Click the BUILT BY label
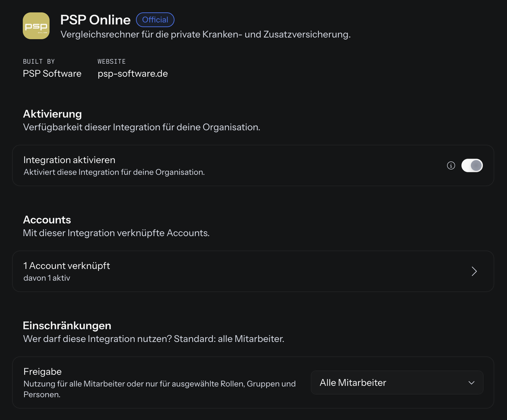Image resolution: width=507 pixels, height=420 pixels. 39,62
